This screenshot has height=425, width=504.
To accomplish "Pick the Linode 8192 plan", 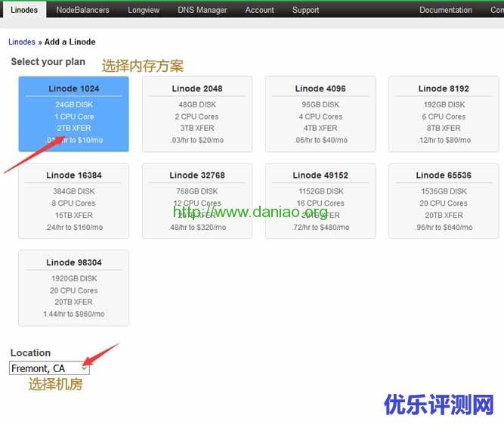I will pyautogui.click(x=444, y=114).
